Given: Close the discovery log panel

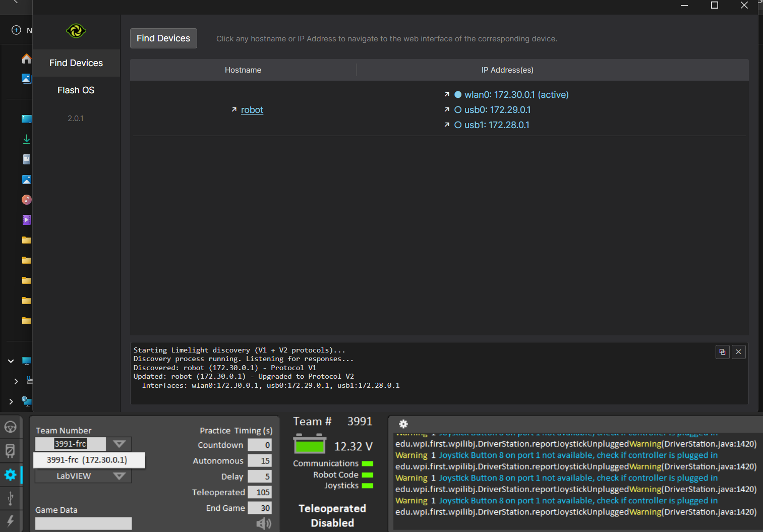Looking at the screenshot, I should (x=738, y=352).
